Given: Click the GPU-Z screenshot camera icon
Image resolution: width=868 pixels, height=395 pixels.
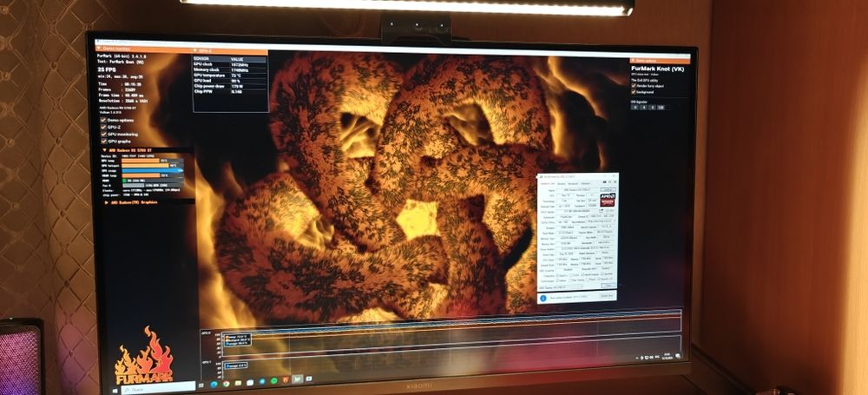Looking at the screenshot, I should [604, 182].
